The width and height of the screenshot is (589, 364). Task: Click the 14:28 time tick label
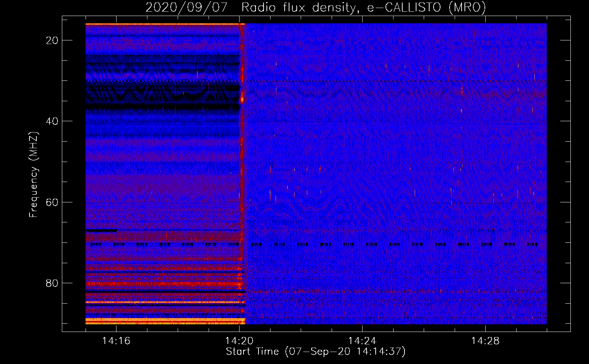[x=485, y=341]
